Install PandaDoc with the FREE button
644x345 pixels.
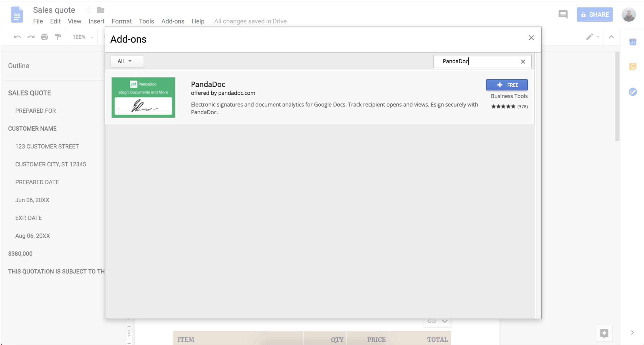click(507, 85)
